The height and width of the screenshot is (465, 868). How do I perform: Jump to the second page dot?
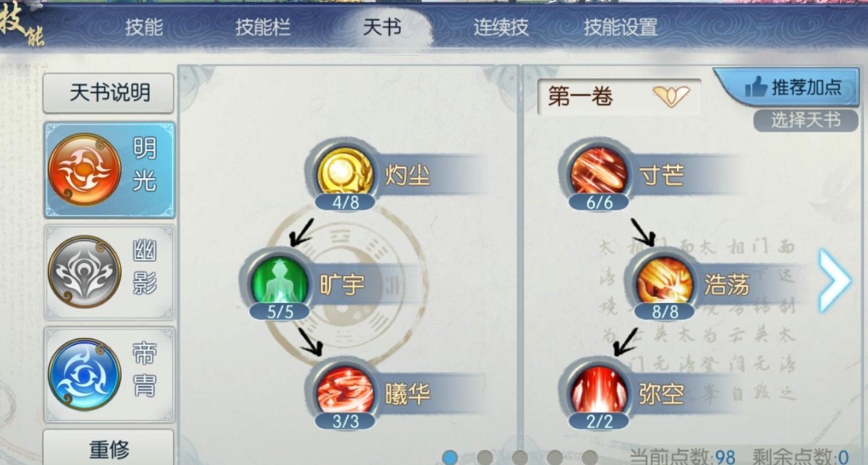[485, 457]
